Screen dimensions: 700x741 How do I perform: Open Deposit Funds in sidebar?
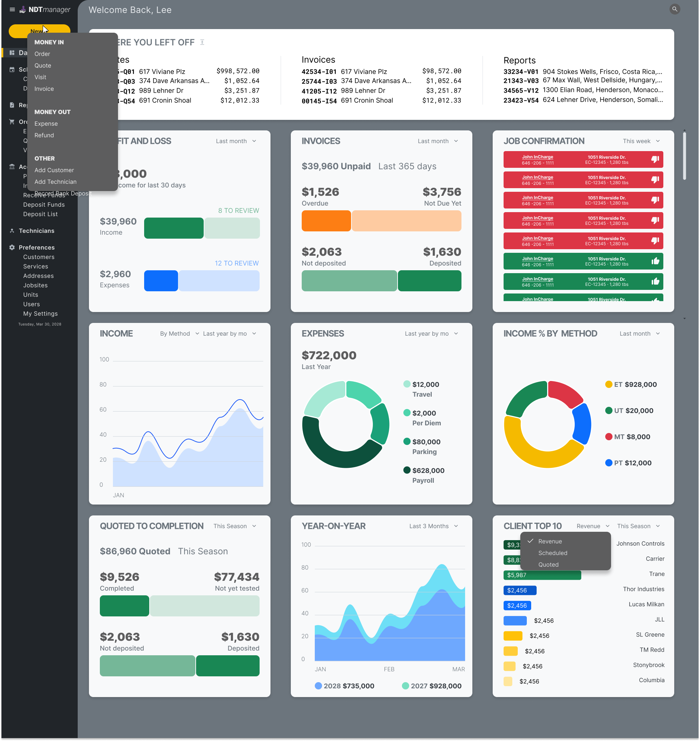point(44,205)
